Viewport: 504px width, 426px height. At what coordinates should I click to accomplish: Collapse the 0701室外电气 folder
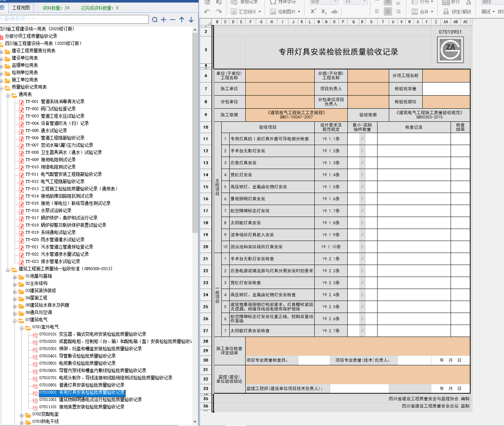point(22,328)
